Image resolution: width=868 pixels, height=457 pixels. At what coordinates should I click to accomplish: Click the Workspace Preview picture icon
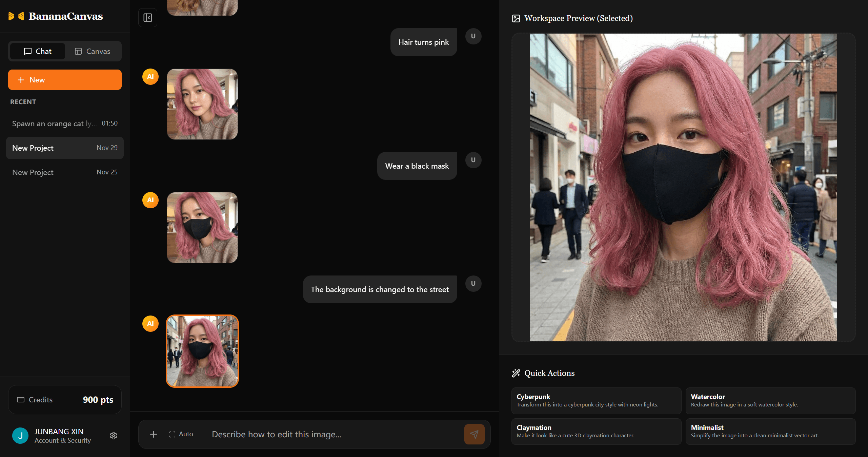(516, 18)
